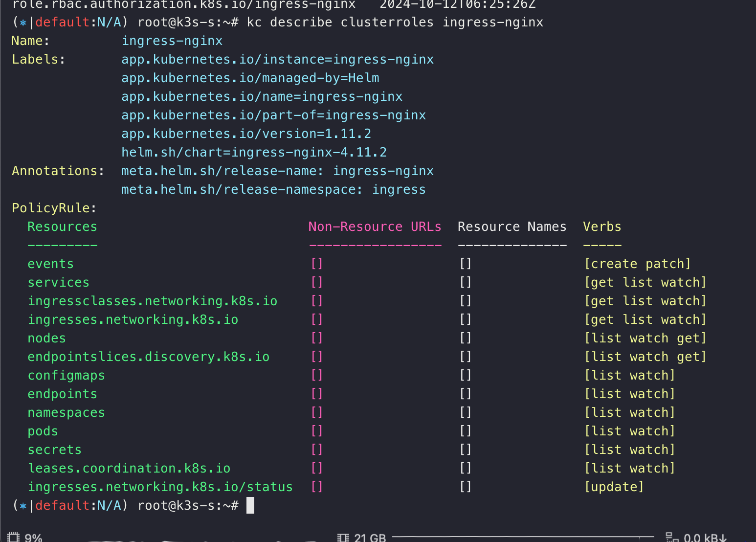
Task: Click the 'events' resource row
Action: tap(51, 264)
